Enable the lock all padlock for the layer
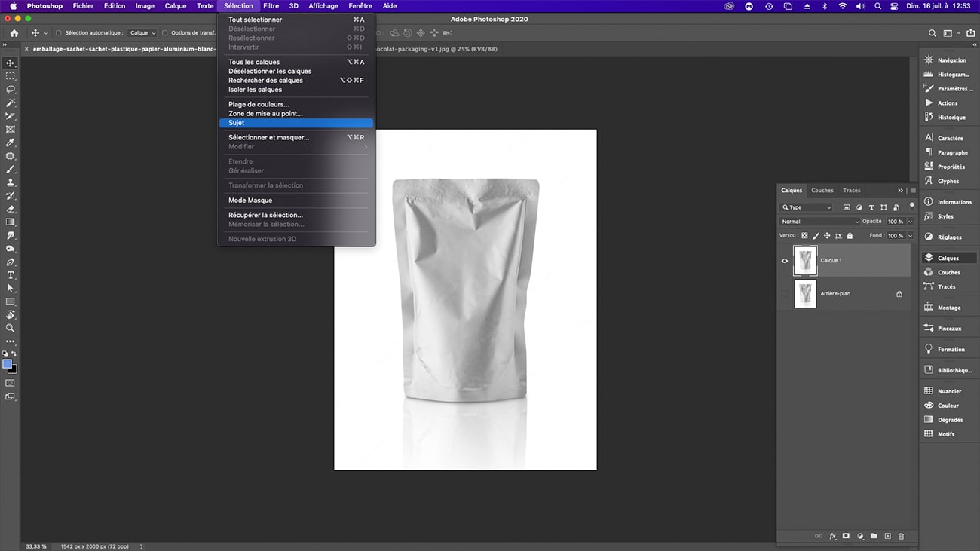This screenshot has width=980, height=551. 849,236
